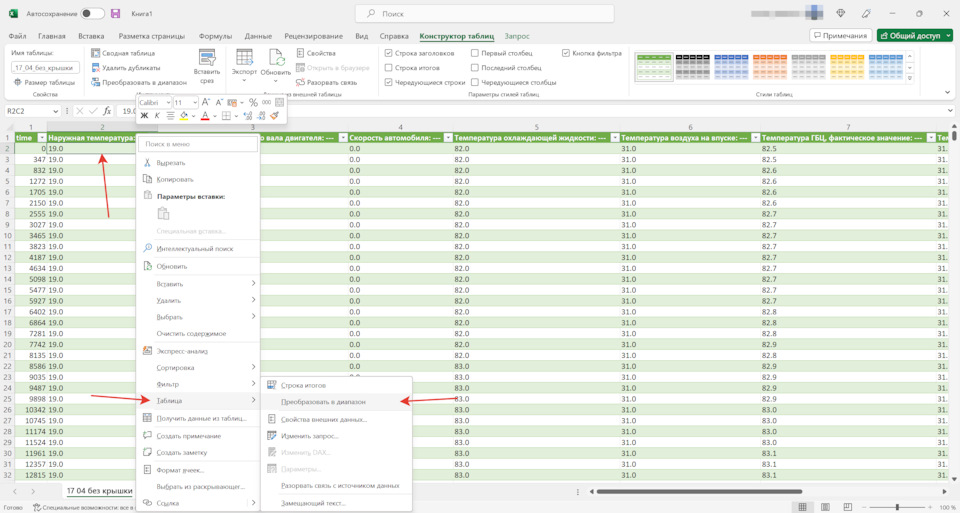960x513 pixels.
Task: Uncheck the Кнопка фильтра checkbox
Action: [566, 53]
